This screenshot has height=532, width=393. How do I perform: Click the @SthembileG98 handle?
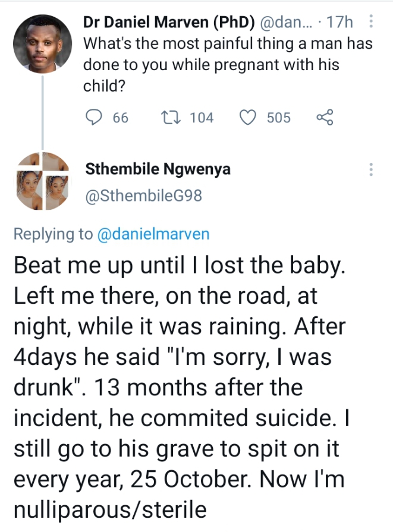144,196
